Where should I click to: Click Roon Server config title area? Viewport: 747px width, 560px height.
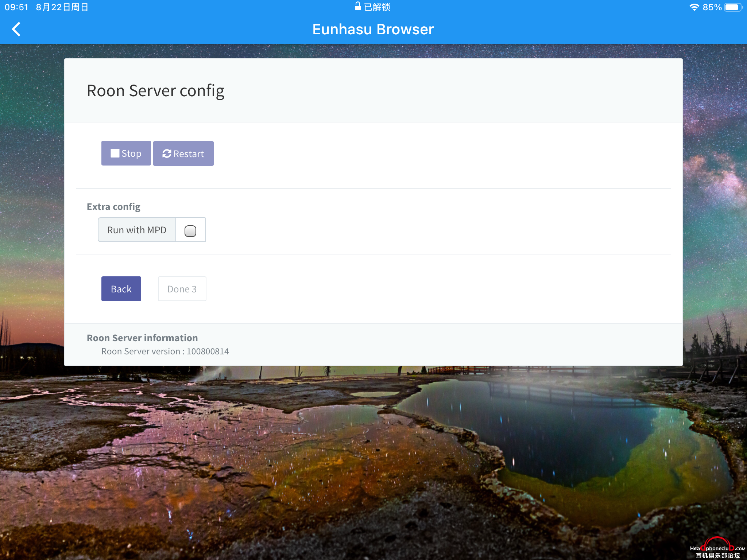(x=155, y=89)
